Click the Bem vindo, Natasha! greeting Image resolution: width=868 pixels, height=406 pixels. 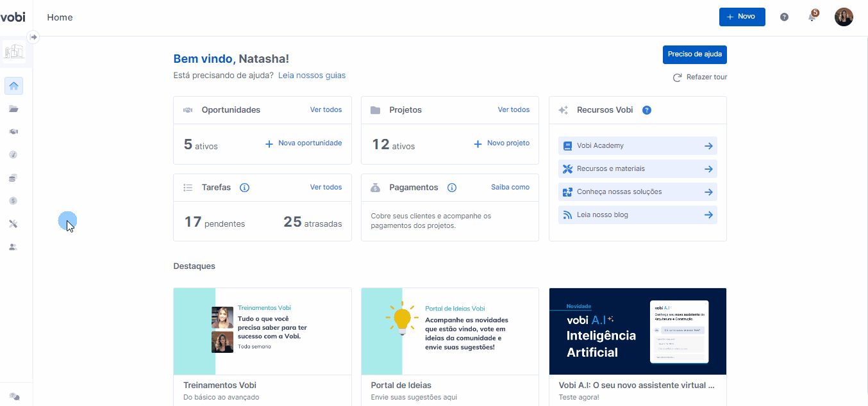231,59
